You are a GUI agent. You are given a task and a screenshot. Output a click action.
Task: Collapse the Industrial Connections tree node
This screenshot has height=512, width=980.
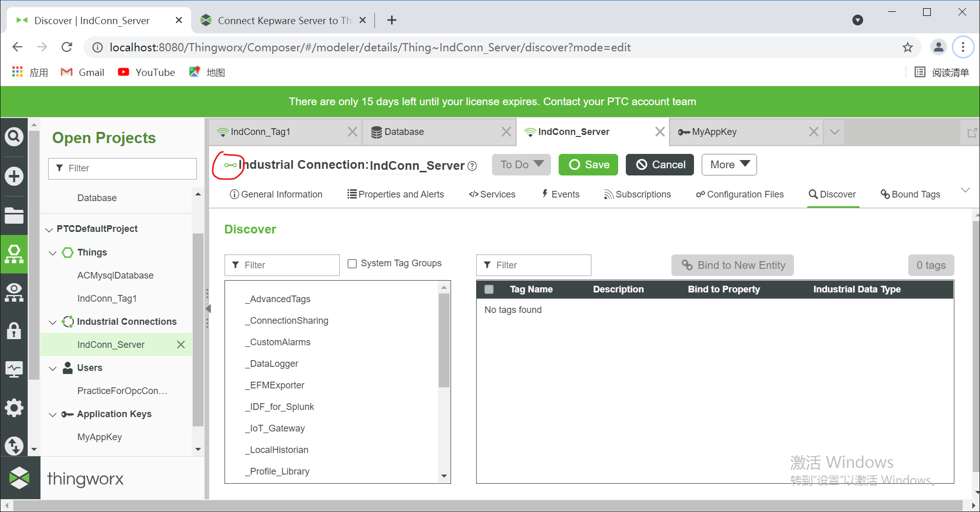coord(52,322)
